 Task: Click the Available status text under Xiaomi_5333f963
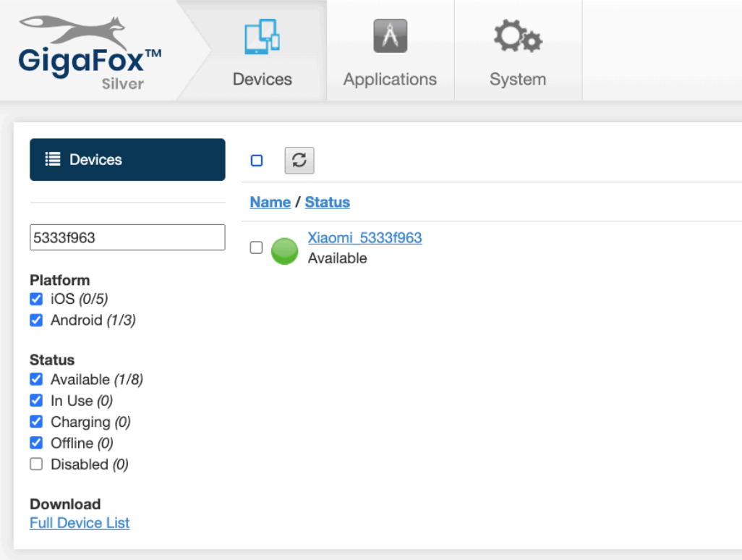(x=338, y=258)
